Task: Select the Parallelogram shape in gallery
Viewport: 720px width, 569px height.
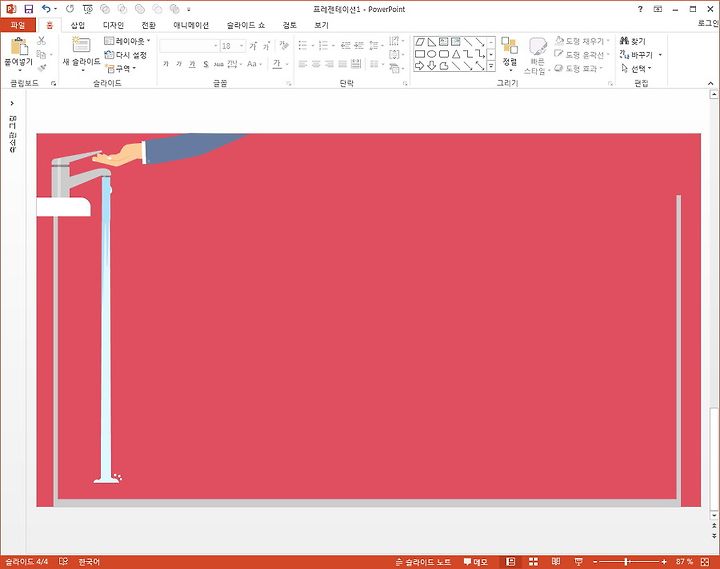Action: pyautogui.click(x=420, y=42)
